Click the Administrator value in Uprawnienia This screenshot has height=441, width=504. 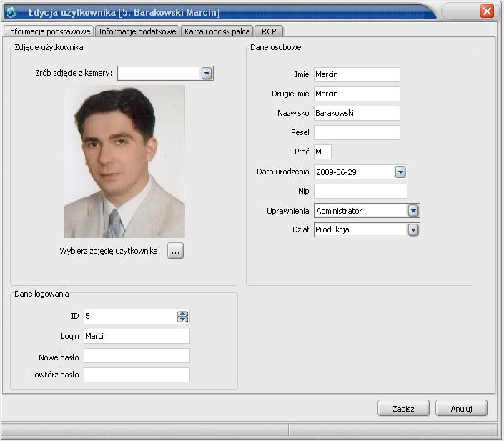(339, 211)
